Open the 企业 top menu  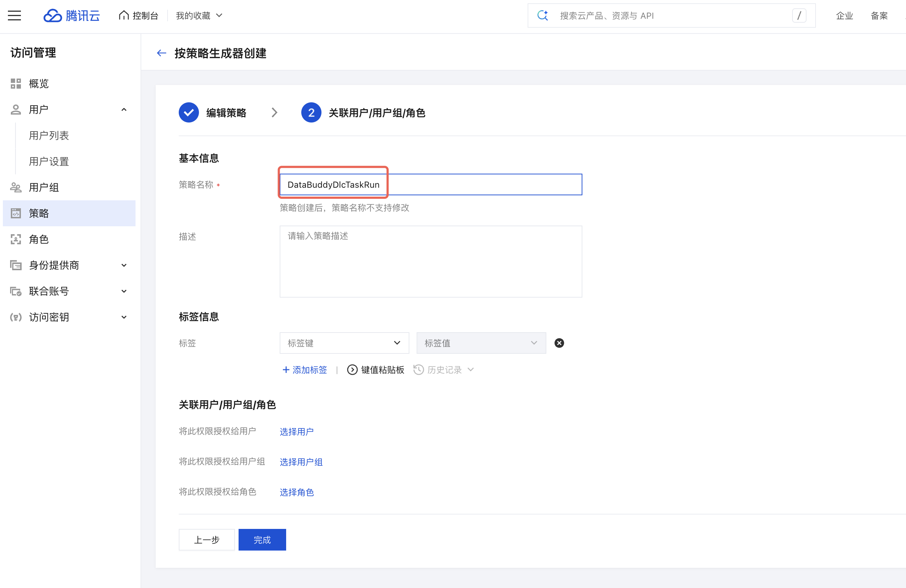click(844, 15)
